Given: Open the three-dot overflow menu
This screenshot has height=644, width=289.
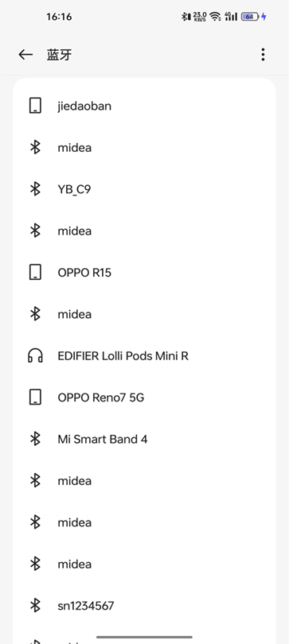Looking at the screenshot, I should point(263,55).
